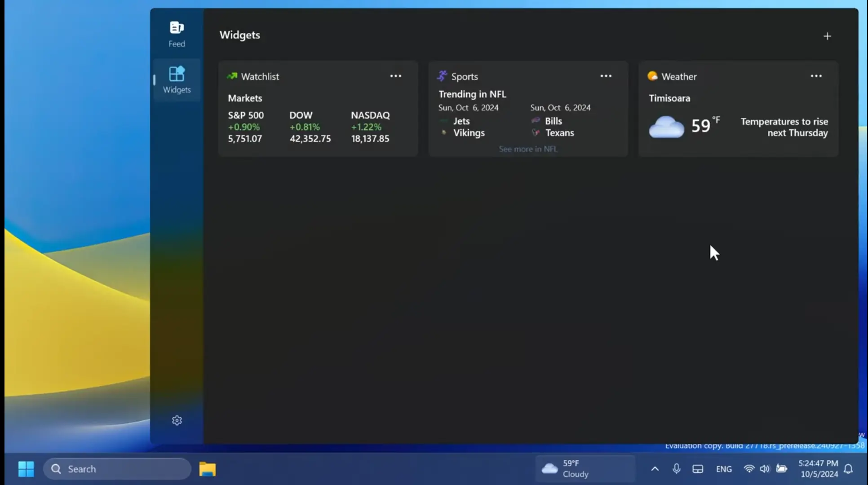Open Sports widget more options menu
The width and height of the screenshot is (868, 485).
tap(606, 76)
